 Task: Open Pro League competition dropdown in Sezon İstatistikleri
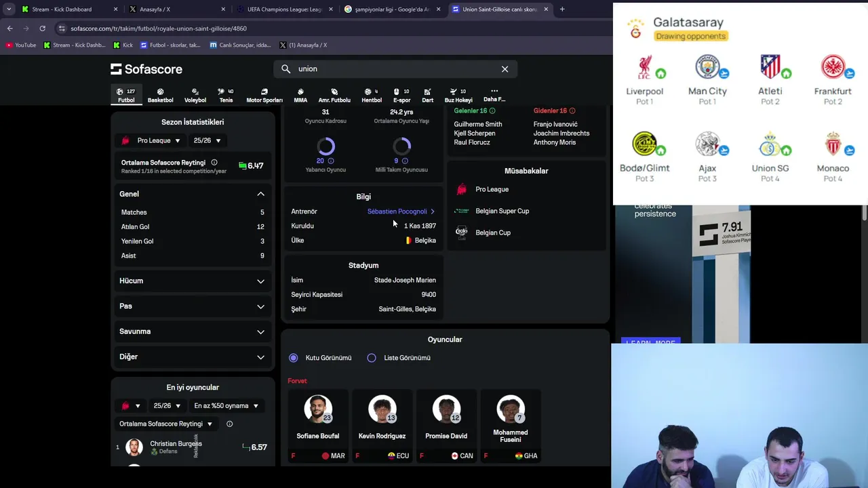(151, 140)
